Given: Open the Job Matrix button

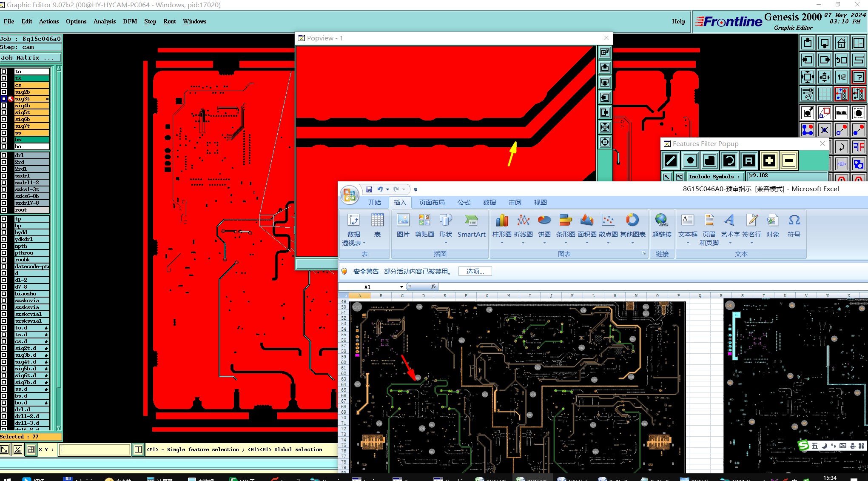Looking at the screenshot, I should point(31,57).
